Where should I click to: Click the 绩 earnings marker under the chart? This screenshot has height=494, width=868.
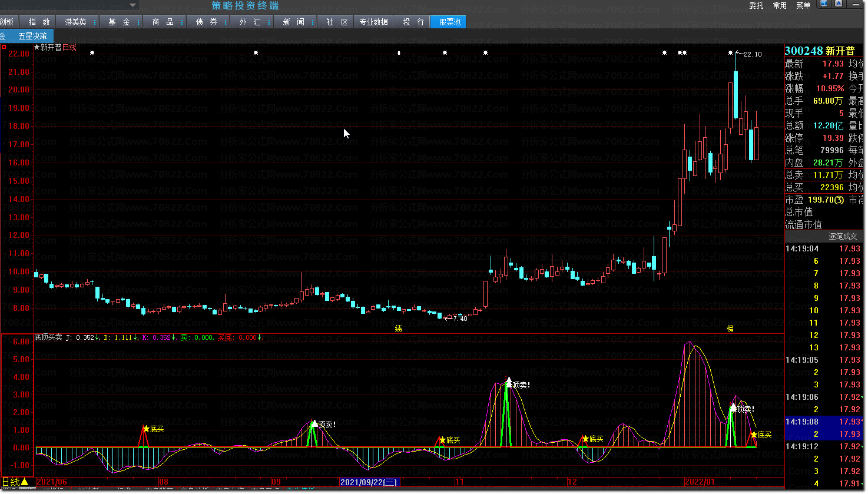click(x=399, y=329)
